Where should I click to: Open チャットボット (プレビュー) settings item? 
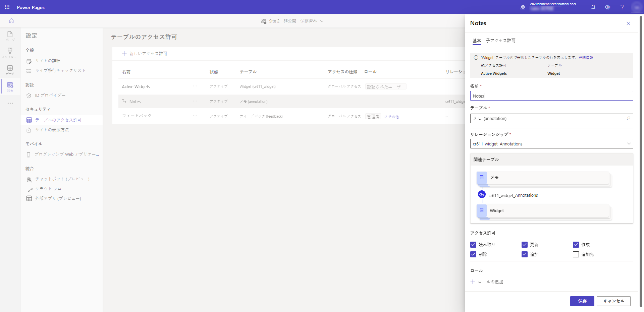coord(62,179)
